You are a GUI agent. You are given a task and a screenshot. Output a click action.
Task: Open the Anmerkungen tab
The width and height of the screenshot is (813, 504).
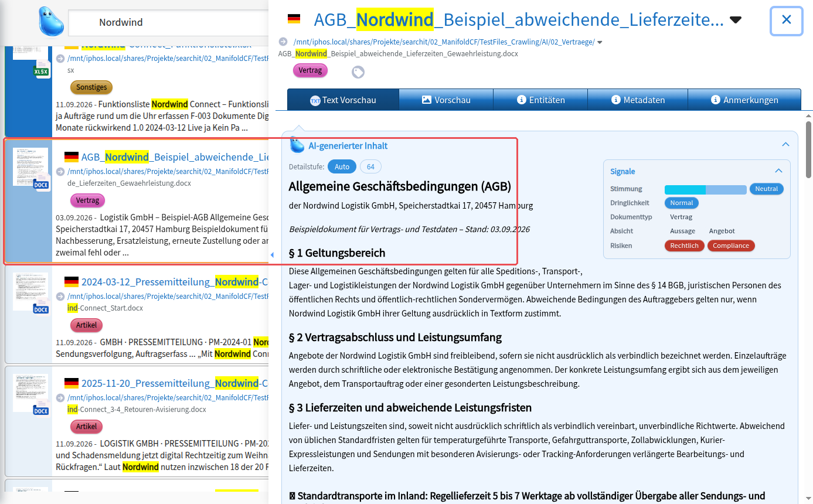click(744, 100)
